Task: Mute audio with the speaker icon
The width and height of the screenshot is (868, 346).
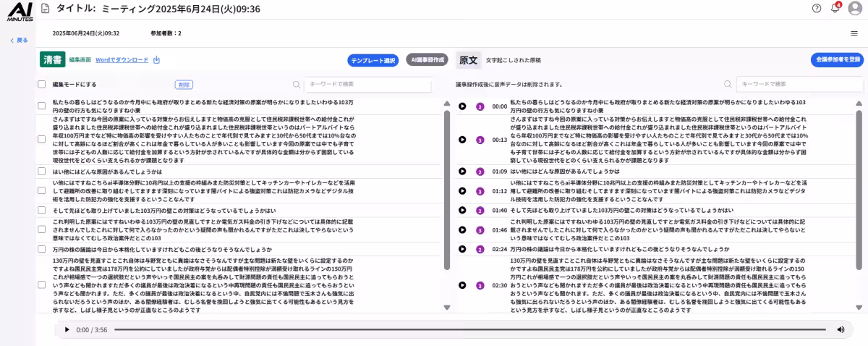Action: (x=841, y=329)
